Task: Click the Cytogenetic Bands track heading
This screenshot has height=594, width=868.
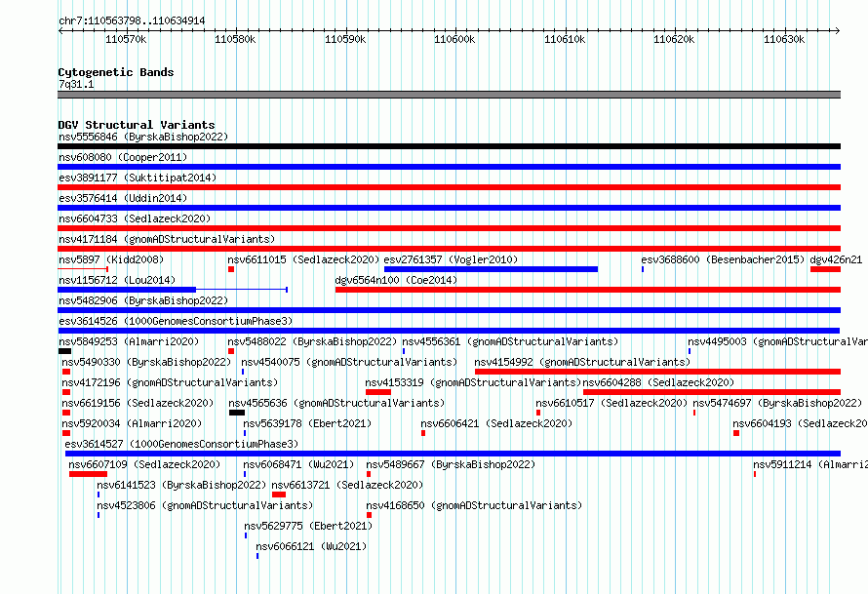Action: point(116,72)
